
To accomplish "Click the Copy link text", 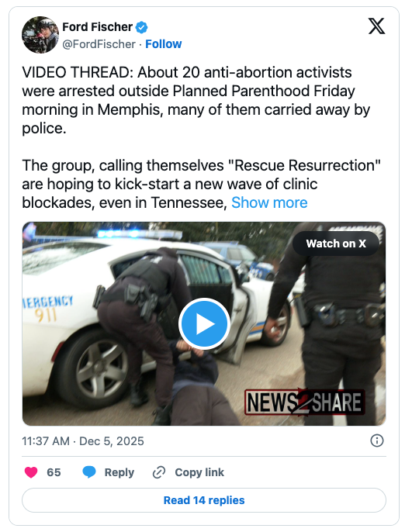I will 199,472.
